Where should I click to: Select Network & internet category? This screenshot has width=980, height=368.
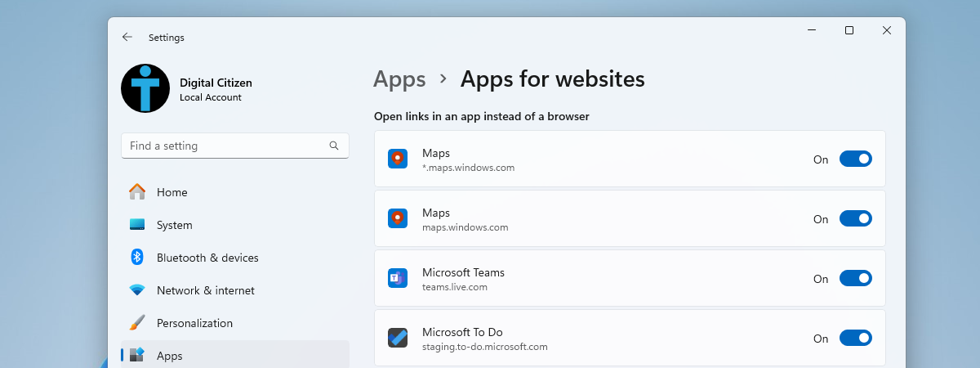[x=235, y=290]
